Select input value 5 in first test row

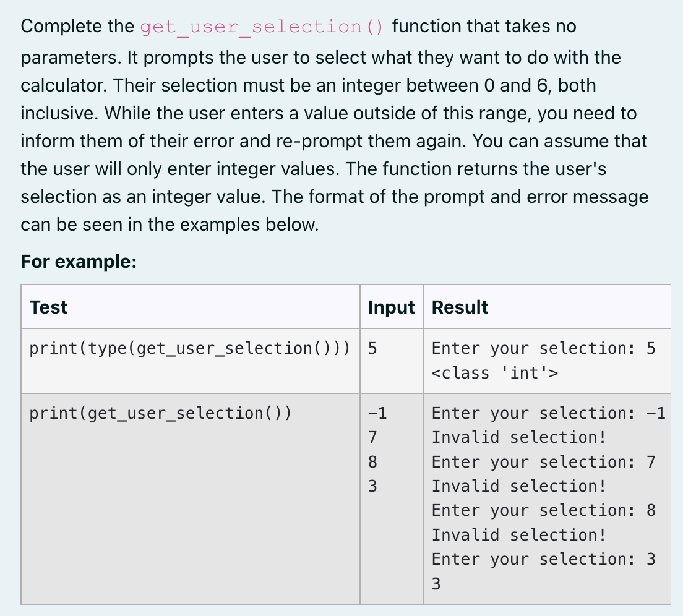pos(371,348)
